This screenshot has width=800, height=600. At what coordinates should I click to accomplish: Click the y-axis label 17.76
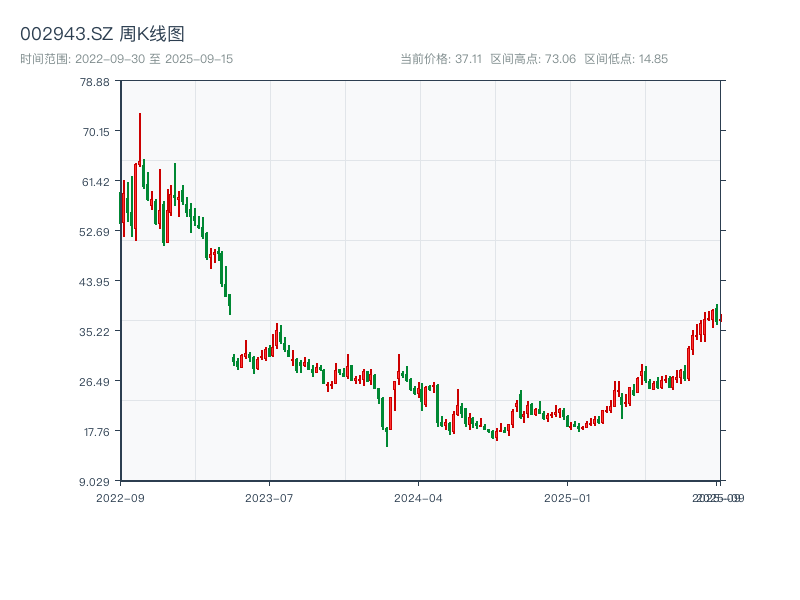97,432
